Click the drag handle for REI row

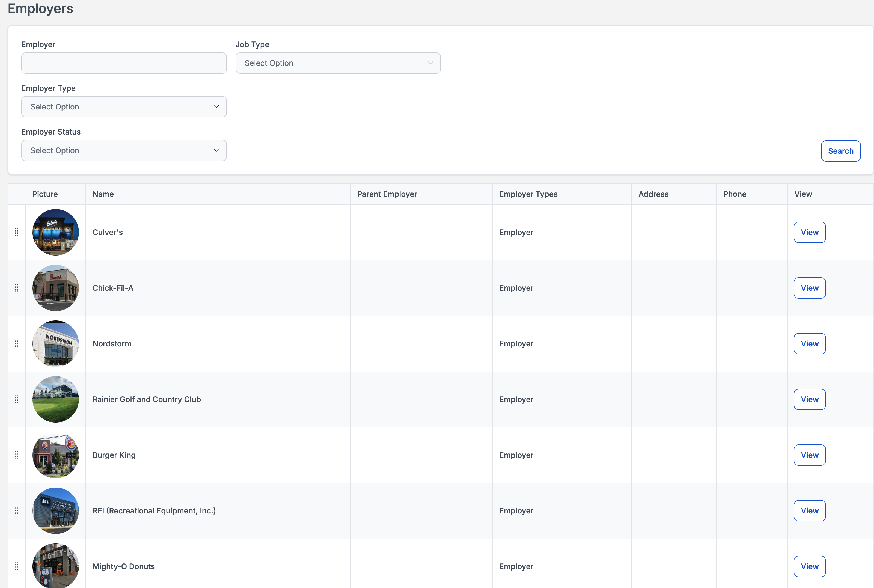[x=16, y=510]
